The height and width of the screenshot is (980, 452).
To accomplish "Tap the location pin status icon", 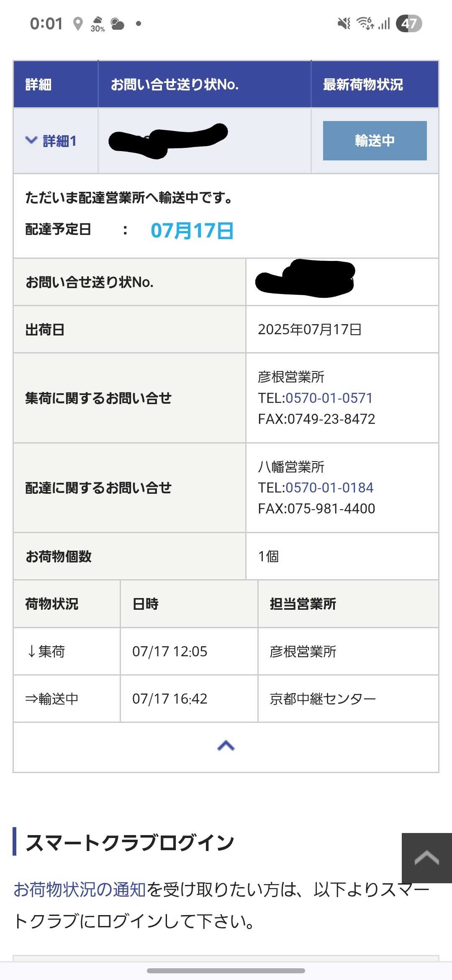I will tap(77, 24).
